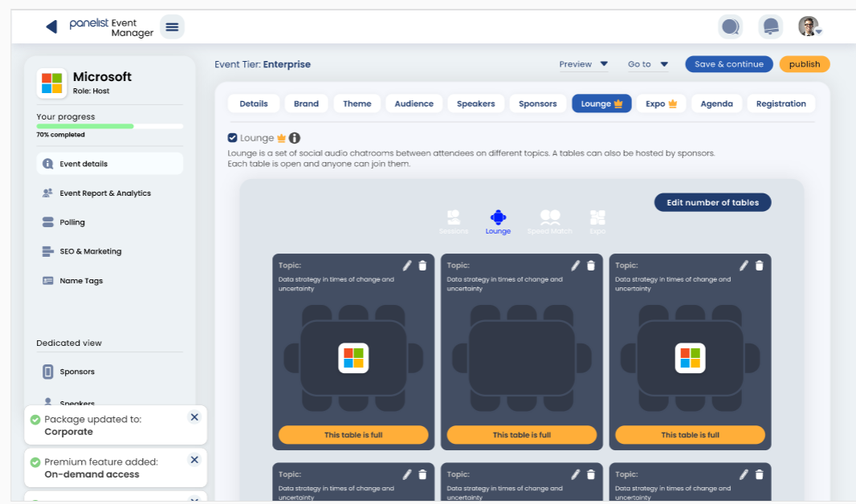The height and width of the screenshot is (504, 856).
Task: Select the Lounge tab with crown
Action: tap(601, 104)
